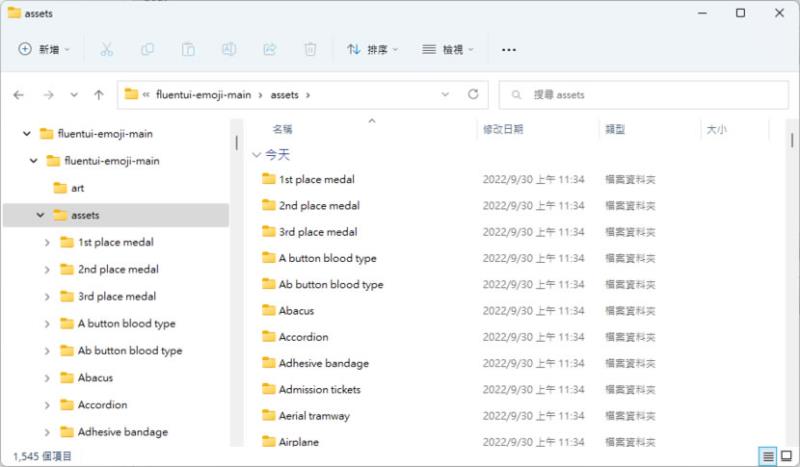Screen dimensions: 800x467
Task: Go forward with the right arrow
Action: click(x=48, y=95)
